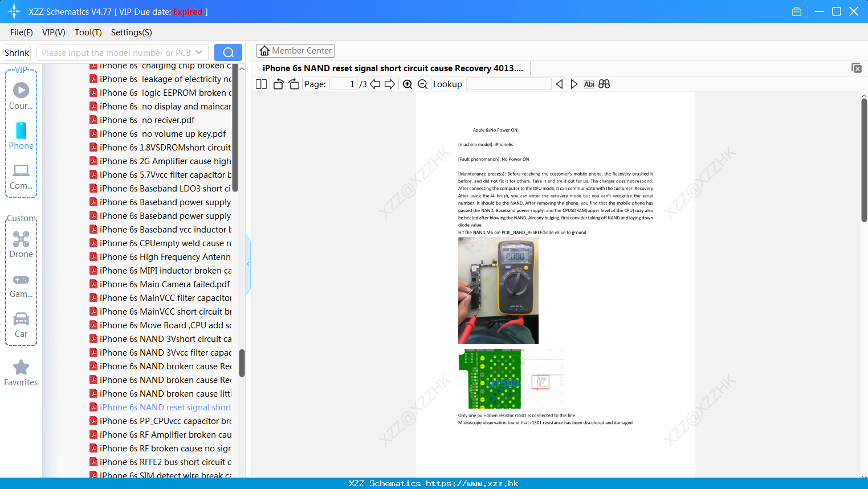Rotate page counterclockwise

(278, 84)
